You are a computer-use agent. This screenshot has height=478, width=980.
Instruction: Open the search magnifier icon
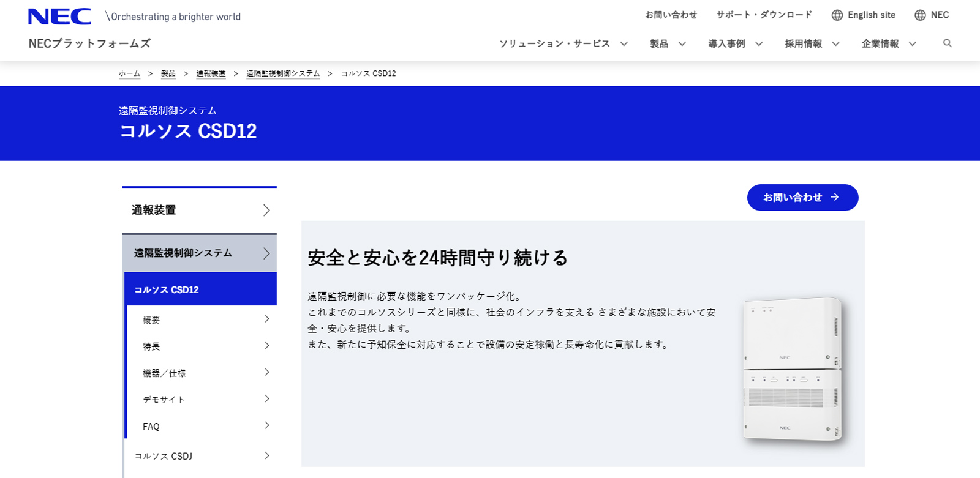tap(948, 43)
